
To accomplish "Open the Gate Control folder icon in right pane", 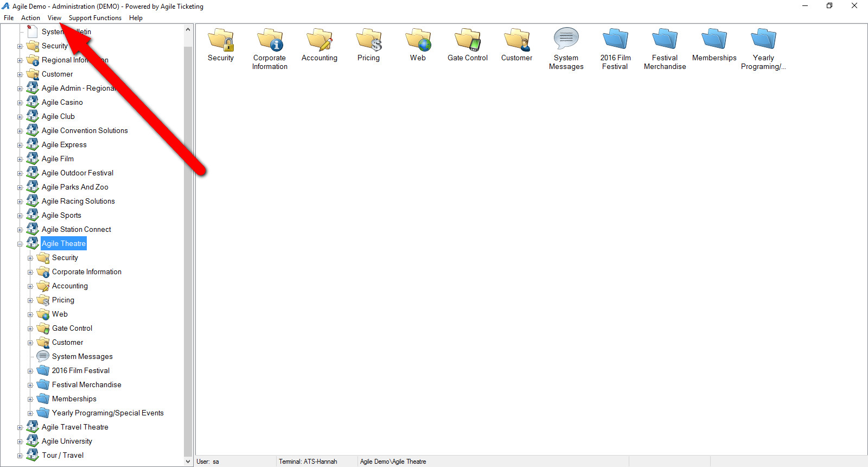I will point(468,40).
